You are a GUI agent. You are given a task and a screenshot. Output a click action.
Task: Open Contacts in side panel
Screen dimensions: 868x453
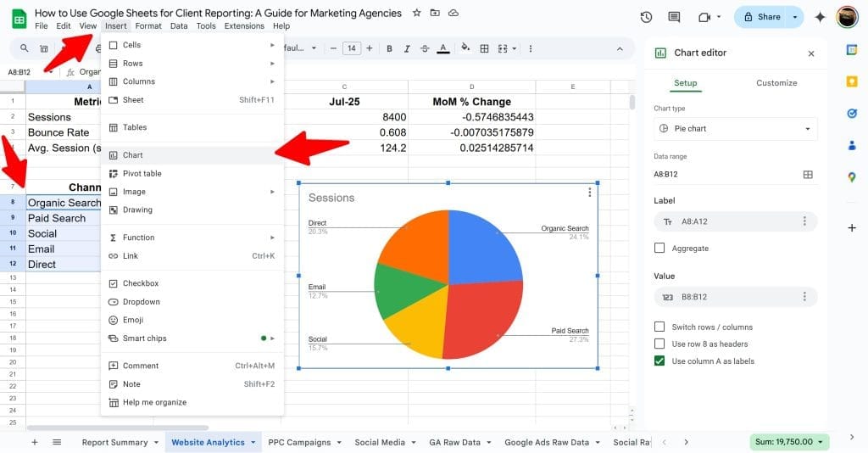coord(852,146)
